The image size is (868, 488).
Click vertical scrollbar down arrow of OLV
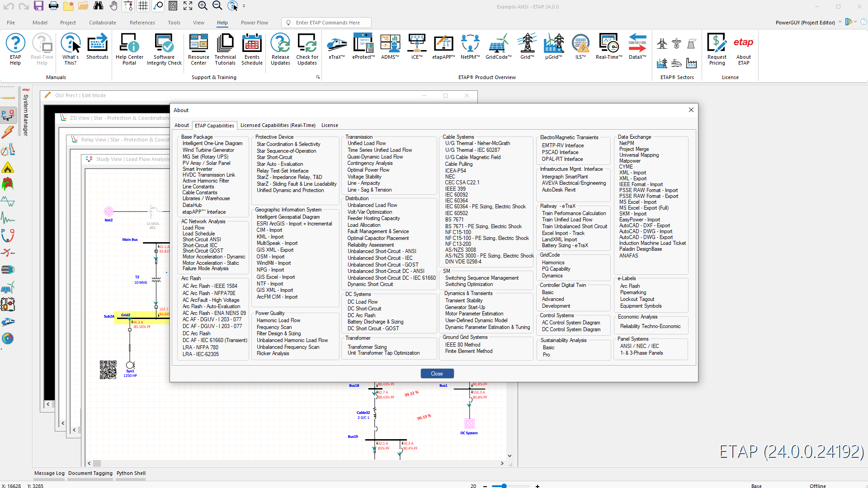pos(509,456)
